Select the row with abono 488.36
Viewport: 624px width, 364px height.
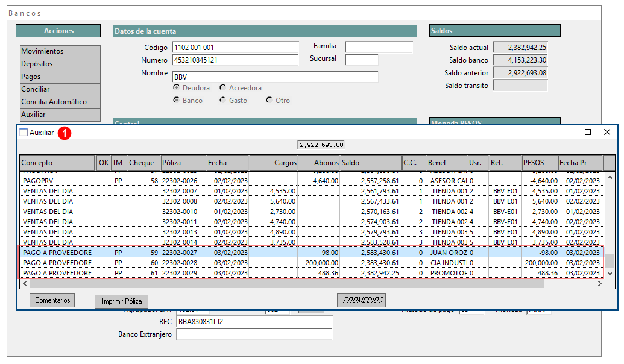(x=312, y=273)
